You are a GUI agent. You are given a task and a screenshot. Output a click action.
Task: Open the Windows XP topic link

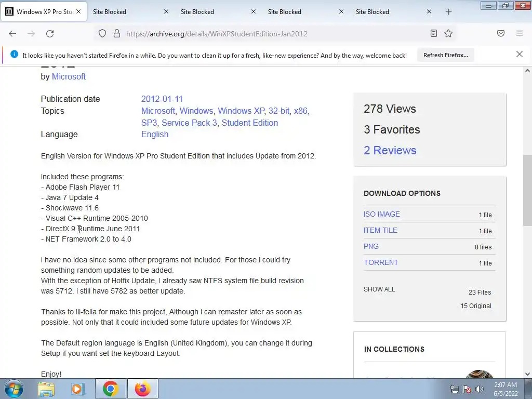[241, 111]
